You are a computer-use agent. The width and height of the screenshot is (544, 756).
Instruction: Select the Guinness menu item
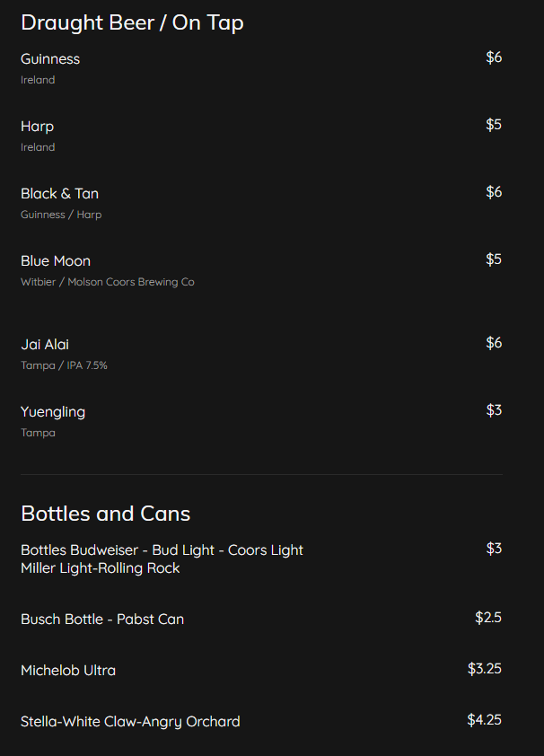pos(50,59)
